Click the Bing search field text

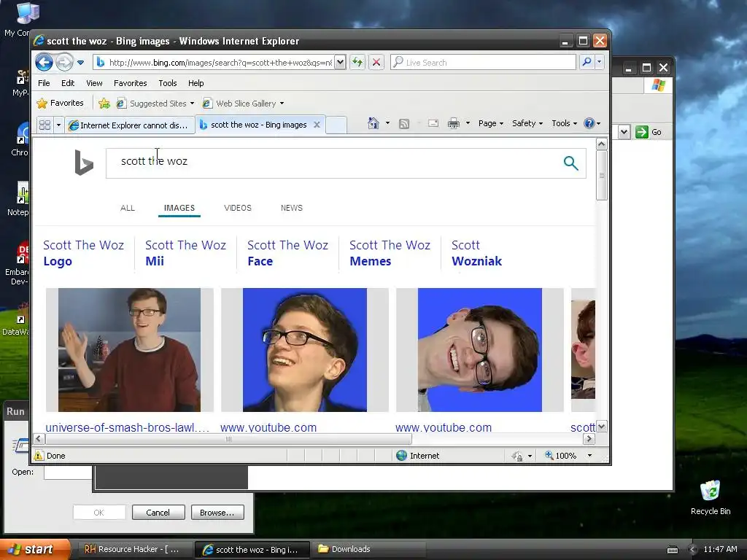154,161
